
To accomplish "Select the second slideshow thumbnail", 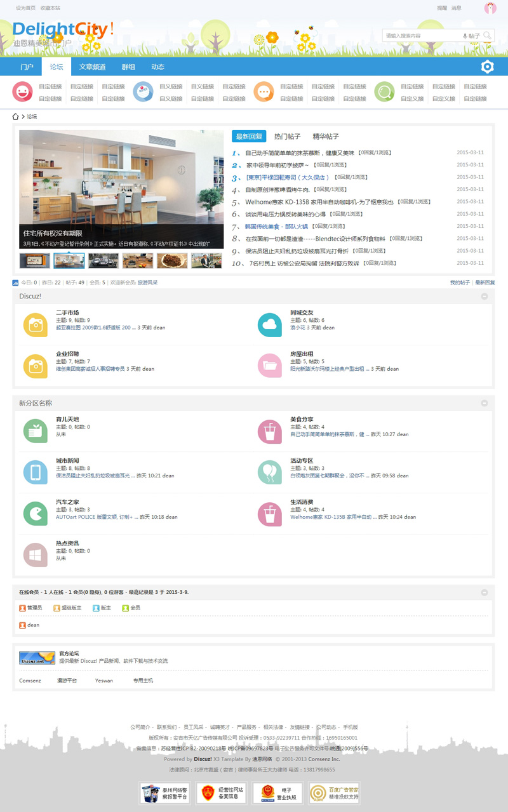I will [x=69, y=260].
